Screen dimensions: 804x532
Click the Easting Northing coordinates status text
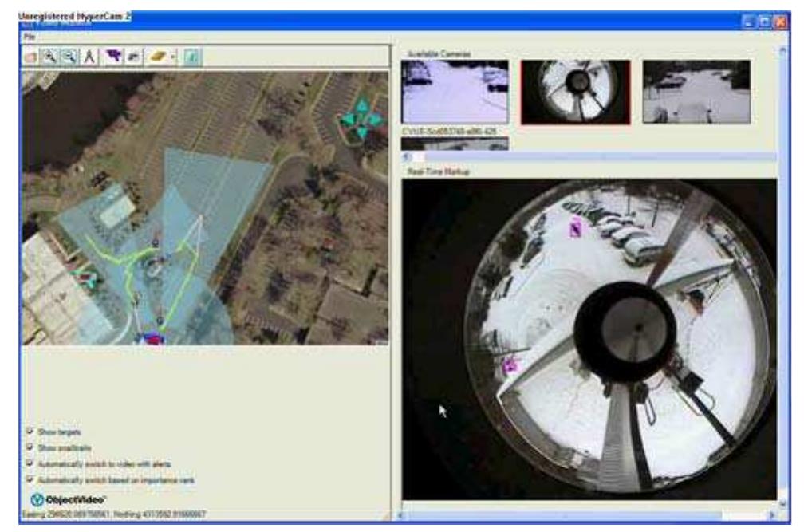tap(114, 514)
